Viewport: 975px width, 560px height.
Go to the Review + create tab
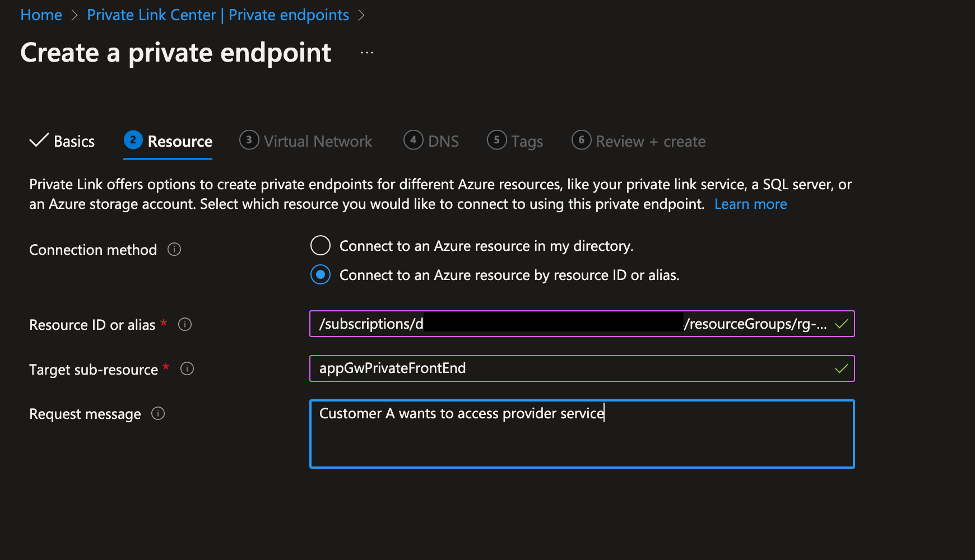point(650,141)
